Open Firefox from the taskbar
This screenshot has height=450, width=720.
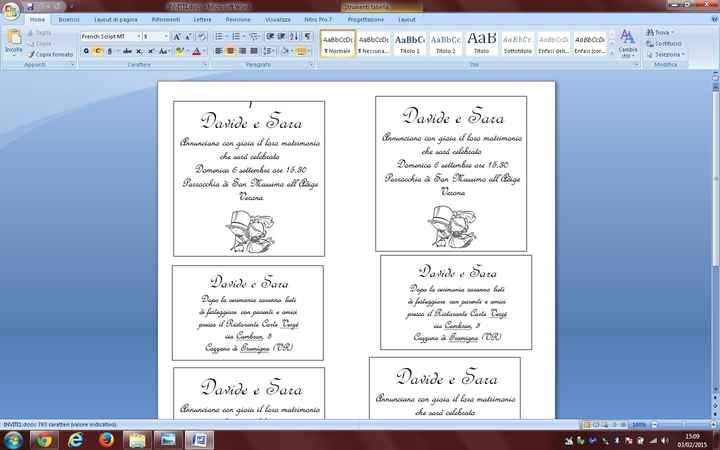[106, 438]
